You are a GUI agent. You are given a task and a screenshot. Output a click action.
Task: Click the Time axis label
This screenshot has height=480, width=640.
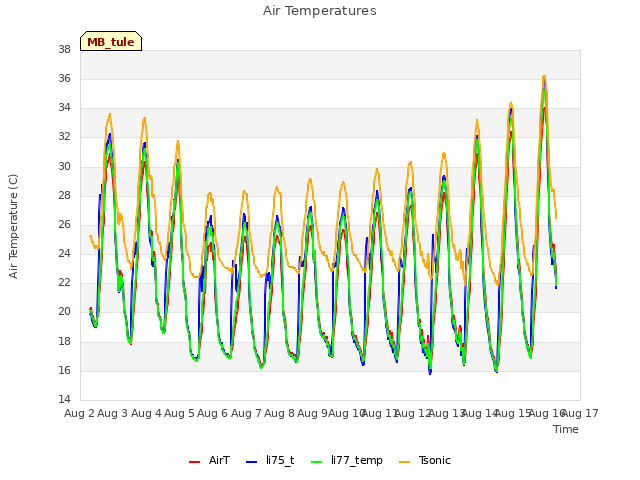[566, 429]
